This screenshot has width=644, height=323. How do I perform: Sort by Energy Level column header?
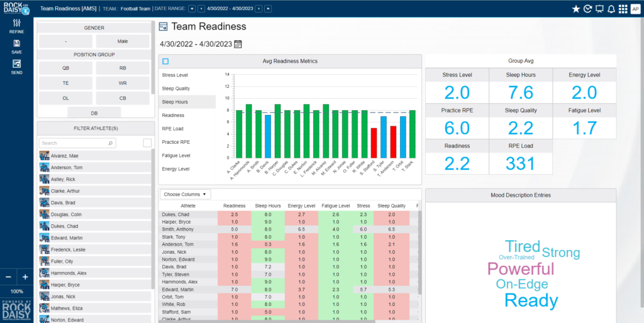pos(301,206)
